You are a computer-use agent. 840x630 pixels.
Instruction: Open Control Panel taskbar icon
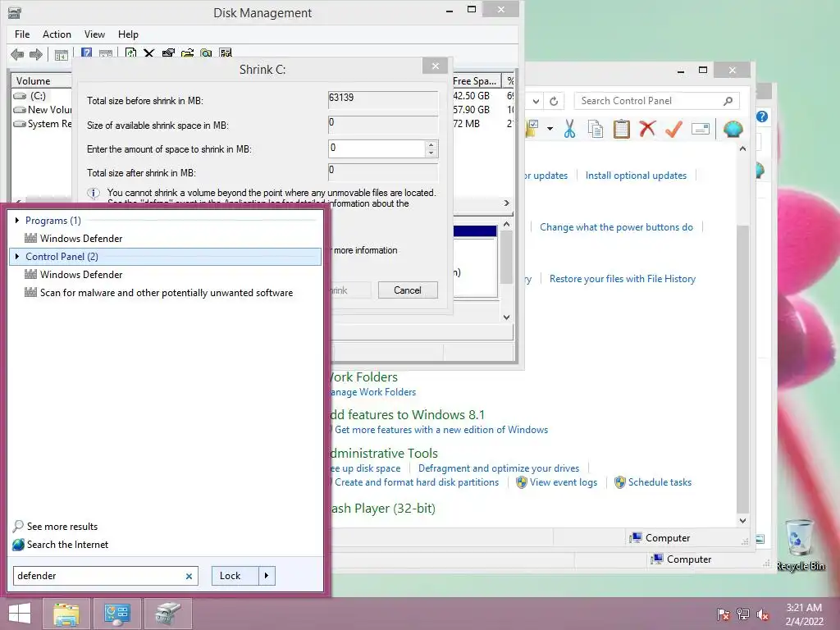pyautogui.click(x=117, y=614)
